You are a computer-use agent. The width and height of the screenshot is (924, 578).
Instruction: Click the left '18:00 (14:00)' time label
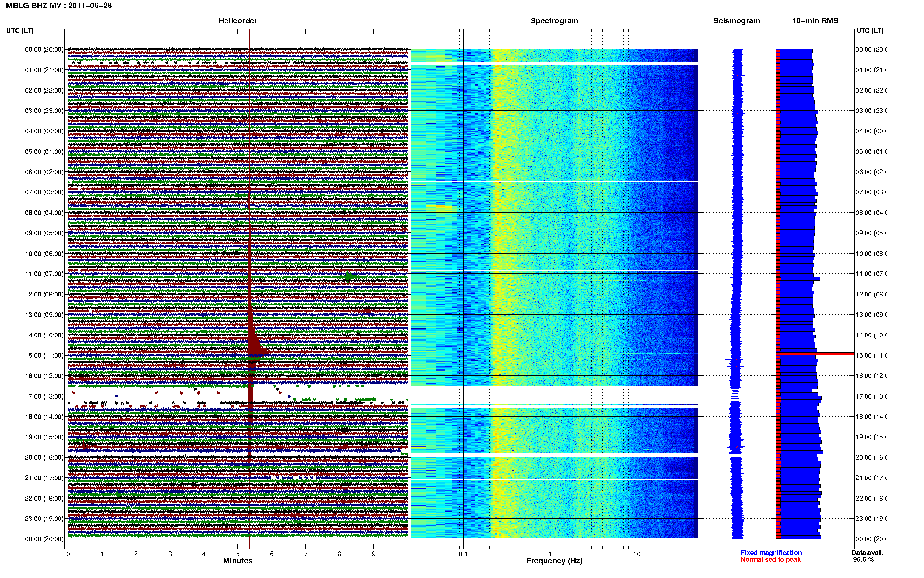tap(44, 417)
